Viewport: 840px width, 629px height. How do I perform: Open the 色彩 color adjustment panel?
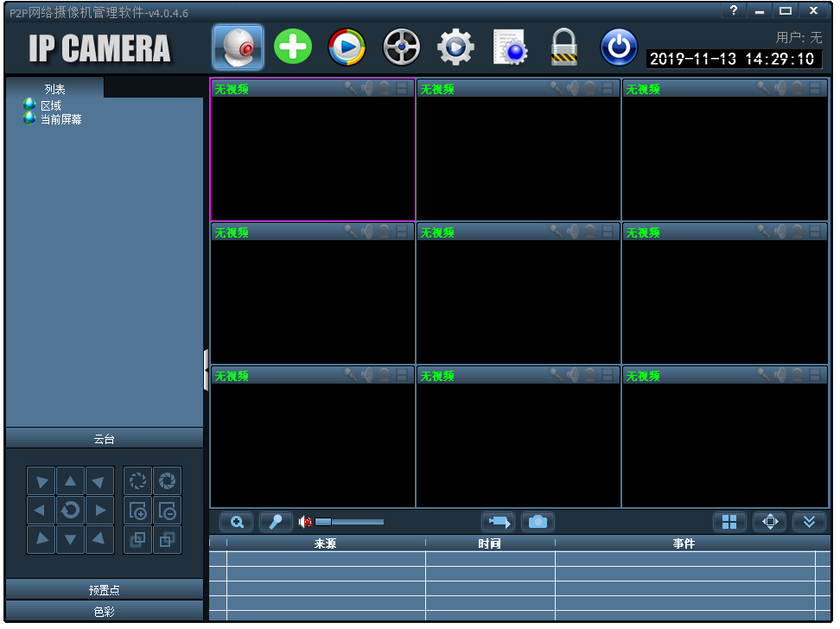tap(104, 612)
